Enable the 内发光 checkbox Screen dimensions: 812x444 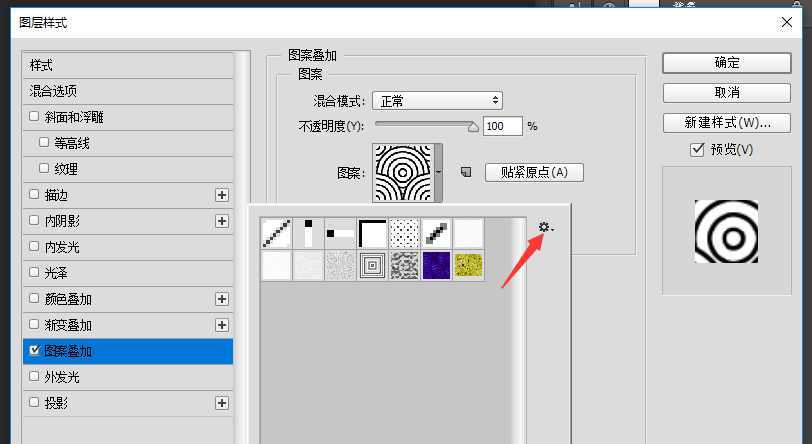(34, 246)
